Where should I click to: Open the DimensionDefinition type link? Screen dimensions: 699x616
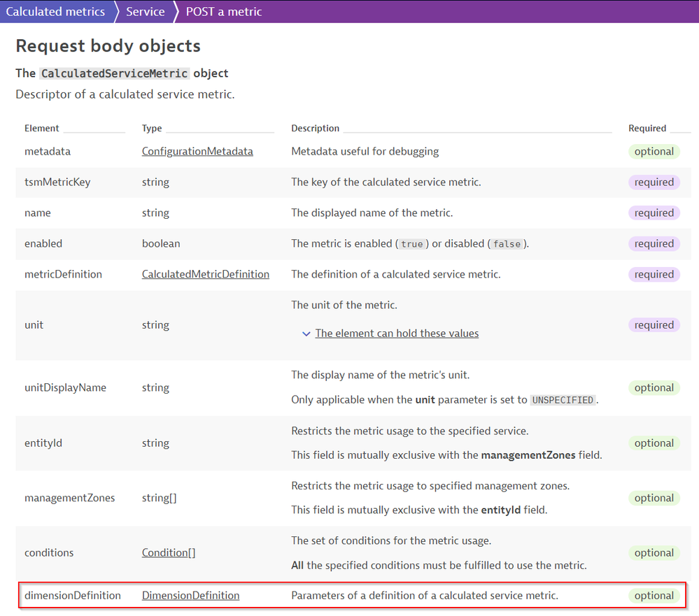(x=190, y=595)
